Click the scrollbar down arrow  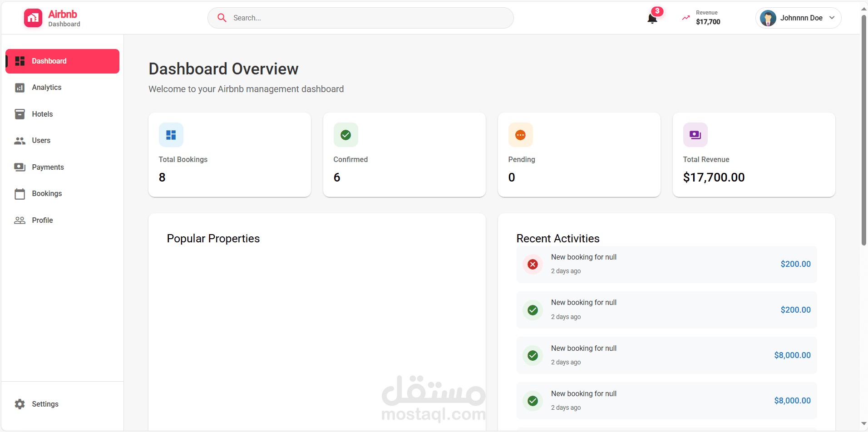tap(864, 423)
